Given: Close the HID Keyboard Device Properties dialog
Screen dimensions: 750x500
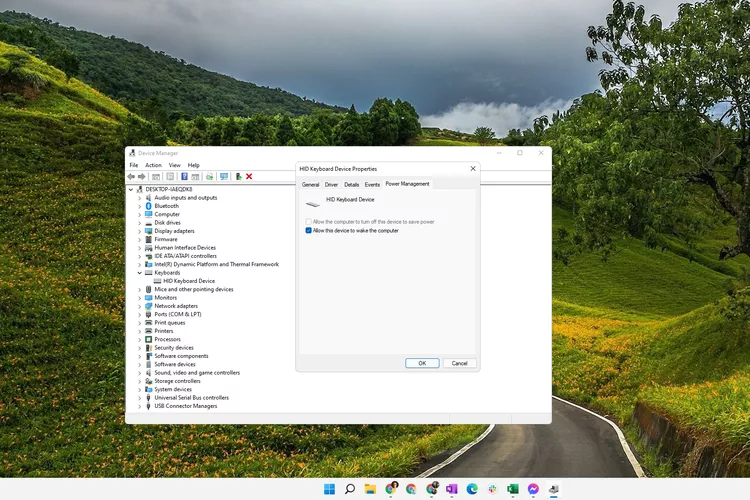Looking at the screenshot, I should pos(473,168).
